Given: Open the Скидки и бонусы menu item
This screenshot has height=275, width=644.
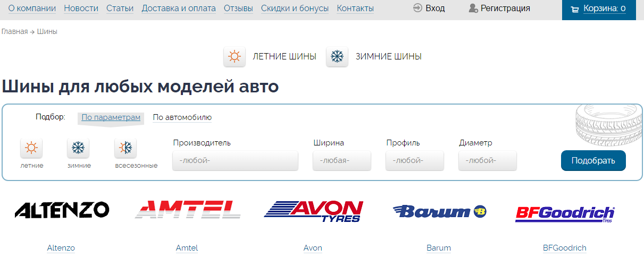Looking at the screenshot, I should click(295, 8).
